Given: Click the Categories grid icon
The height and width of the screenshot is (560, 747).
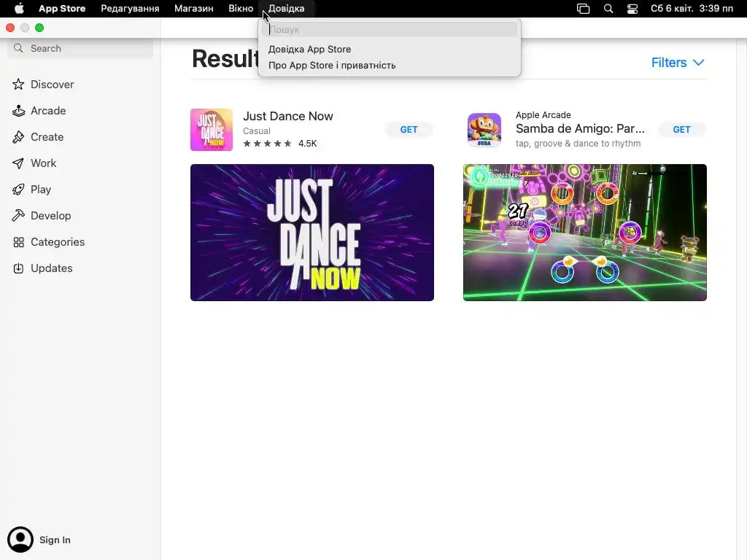Looking at the screenshot, I should [18, 242].
